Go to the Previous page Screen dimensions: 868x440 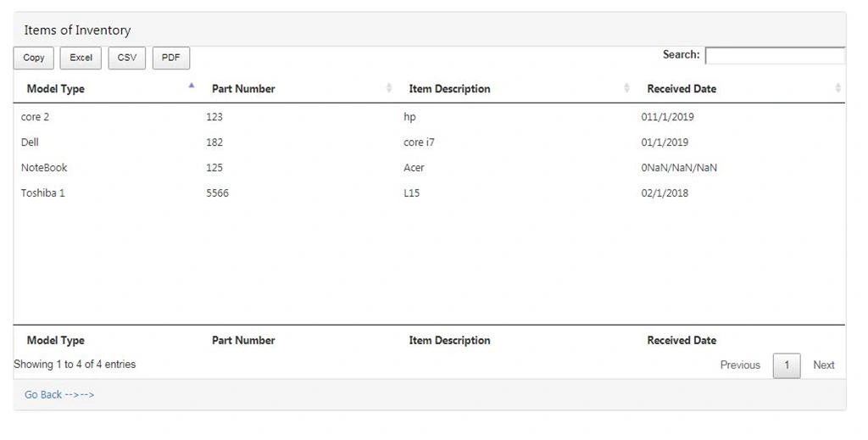click(740, 365)
